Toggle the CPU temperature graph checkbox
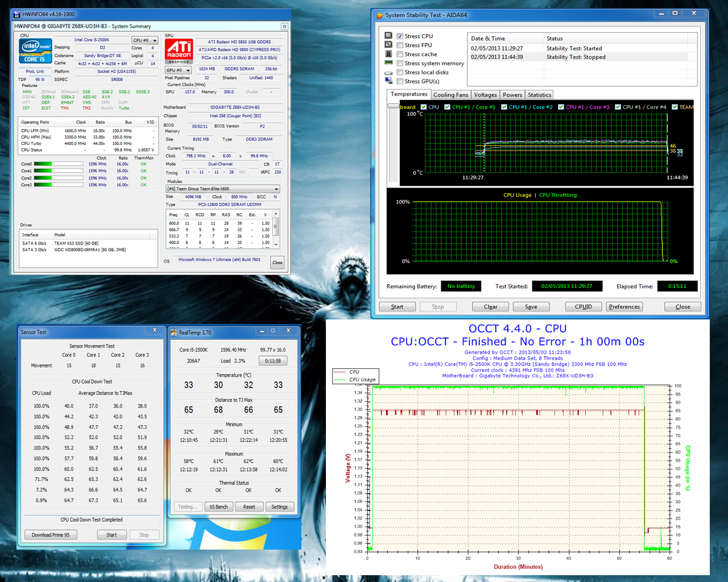728x582 pixels. [424, 107]
